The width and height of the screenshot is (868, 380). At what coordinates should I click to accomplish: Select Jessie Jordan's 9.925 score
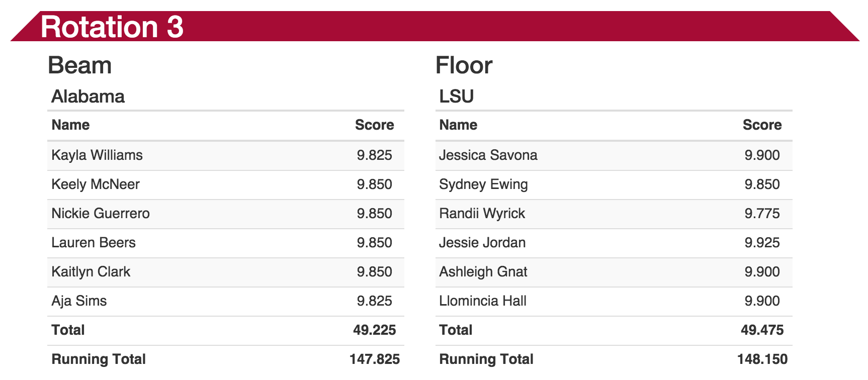762,242
